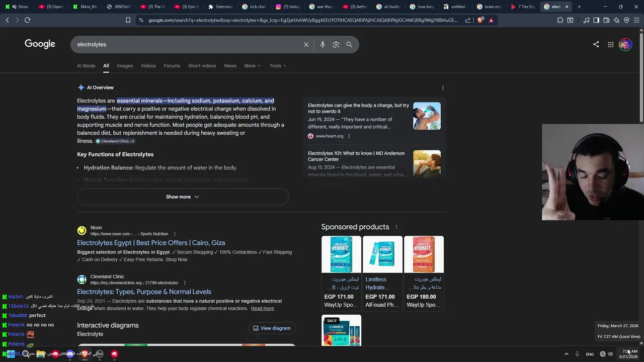
Task: Share this page from address bar
Action: [468, 20]
